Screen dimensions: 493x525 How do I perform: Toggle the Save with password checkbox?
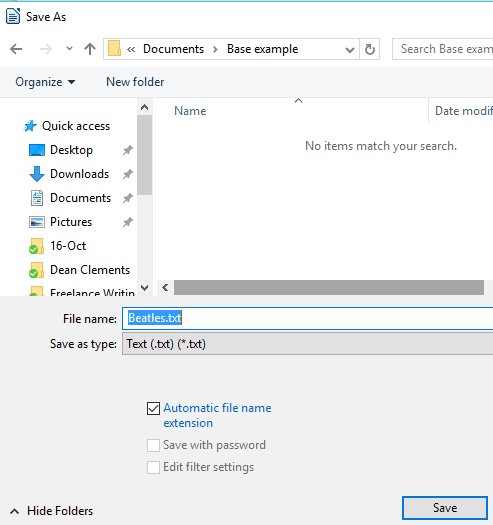(x=153, y=446)
